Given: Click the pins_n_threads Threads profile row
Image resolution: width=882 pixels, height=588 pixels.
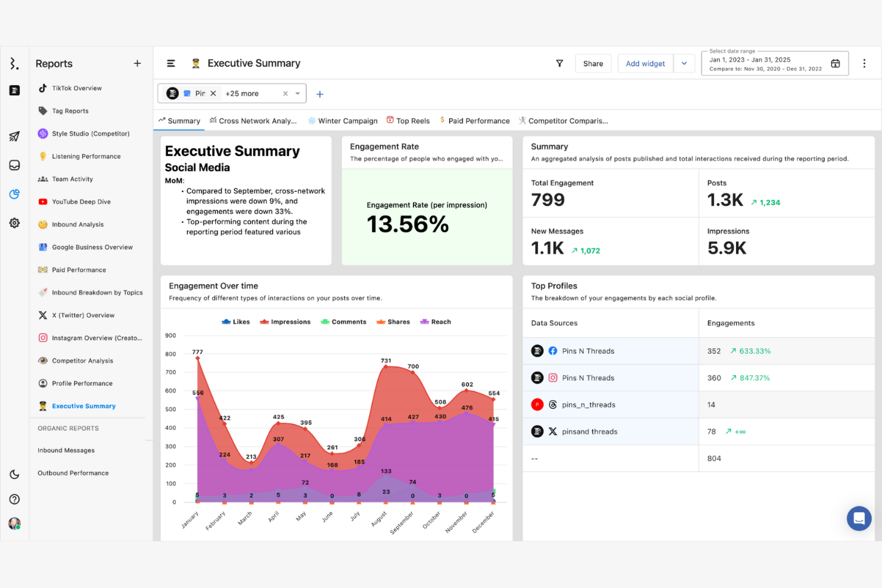Looking at the screenshot, I should point(698,405).
